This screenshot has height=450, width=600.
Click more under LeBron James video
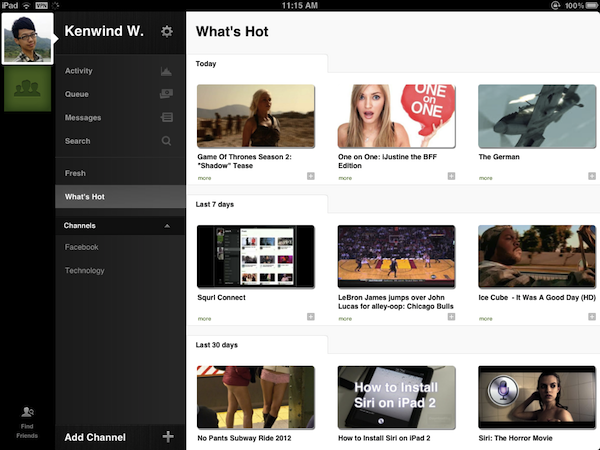[345, 318]
